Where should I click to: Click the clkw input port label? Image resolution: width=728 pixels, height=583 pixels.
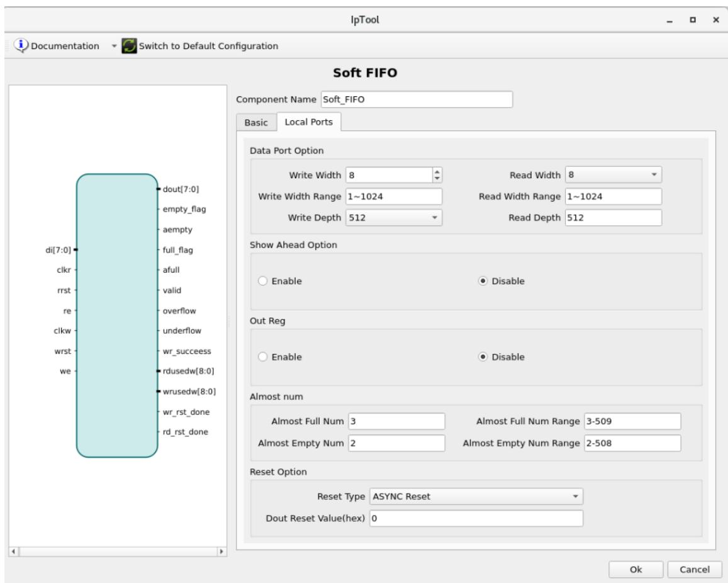pos(62,331)
